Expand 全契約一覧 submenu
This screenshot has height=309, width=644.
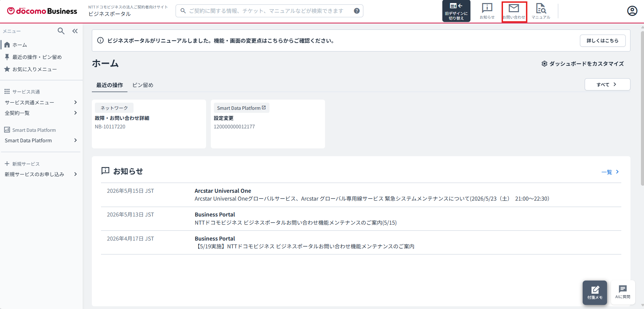click(41, 113)
